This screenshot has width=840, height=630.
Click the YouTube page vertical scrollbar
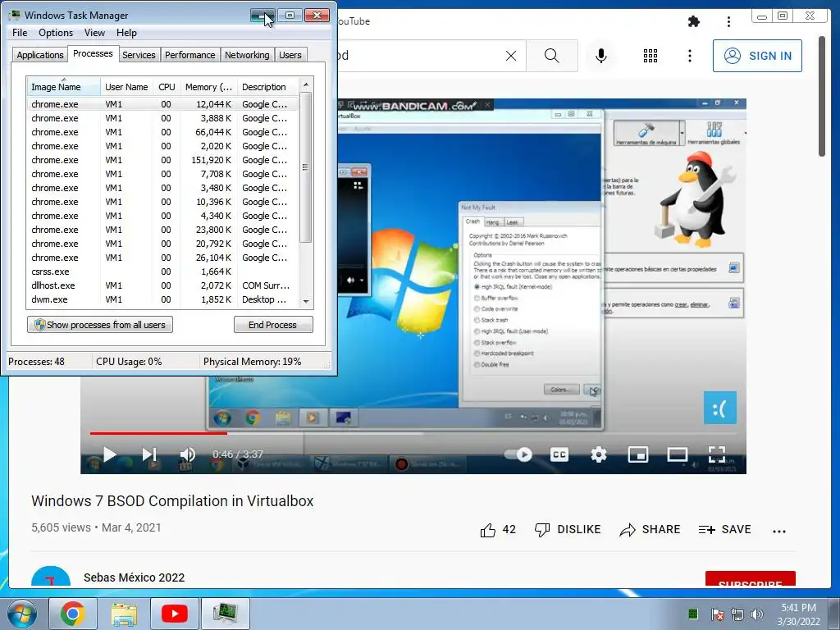[822, 97]
